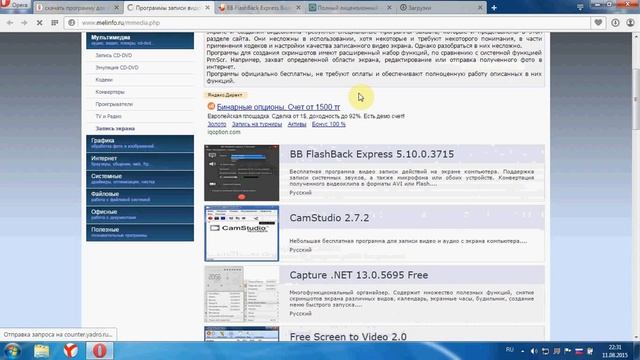Click the CamStudio thumbnail image

242,233
